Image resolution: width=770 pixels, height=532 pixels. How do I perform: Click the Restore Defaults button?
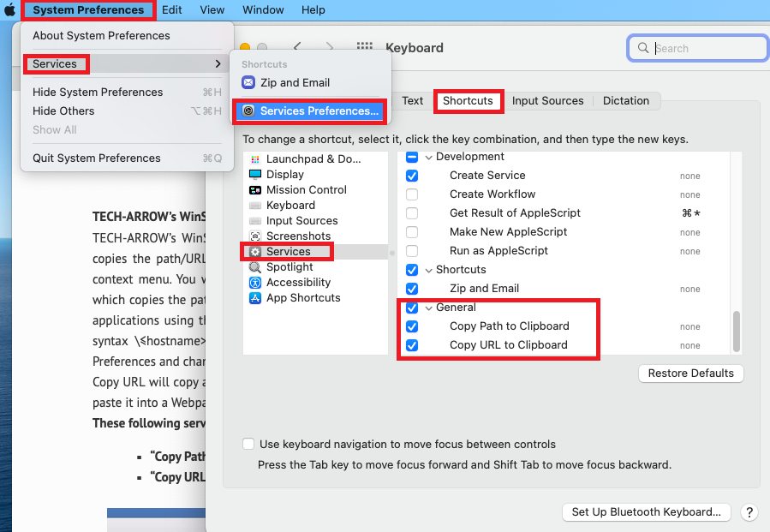pyautogui.click(x=690, y=374)
